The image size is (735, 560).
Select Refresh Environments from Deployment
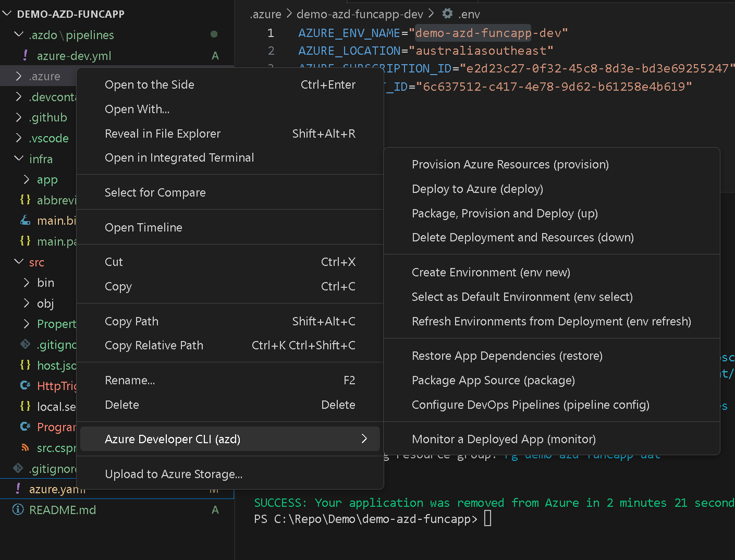pos(552,321)
